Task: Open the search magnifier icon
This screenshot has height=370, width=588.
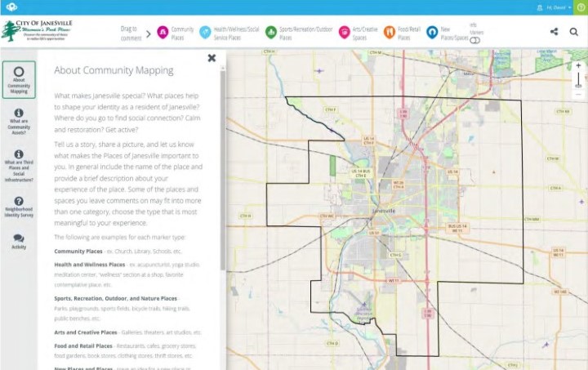Action: click(574, 32)
